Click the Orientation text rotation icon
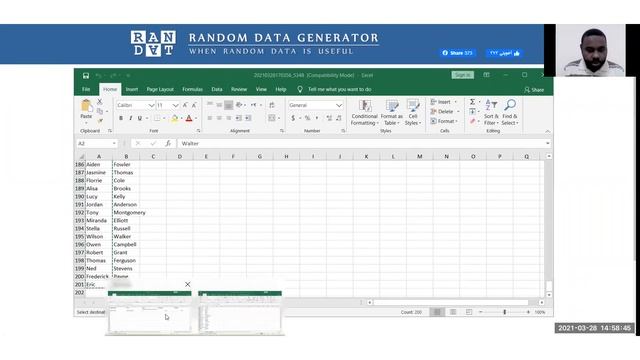Image resolution: width=640 pixels, height=360 pixels. pyautogui.click(x=239, y=105)
